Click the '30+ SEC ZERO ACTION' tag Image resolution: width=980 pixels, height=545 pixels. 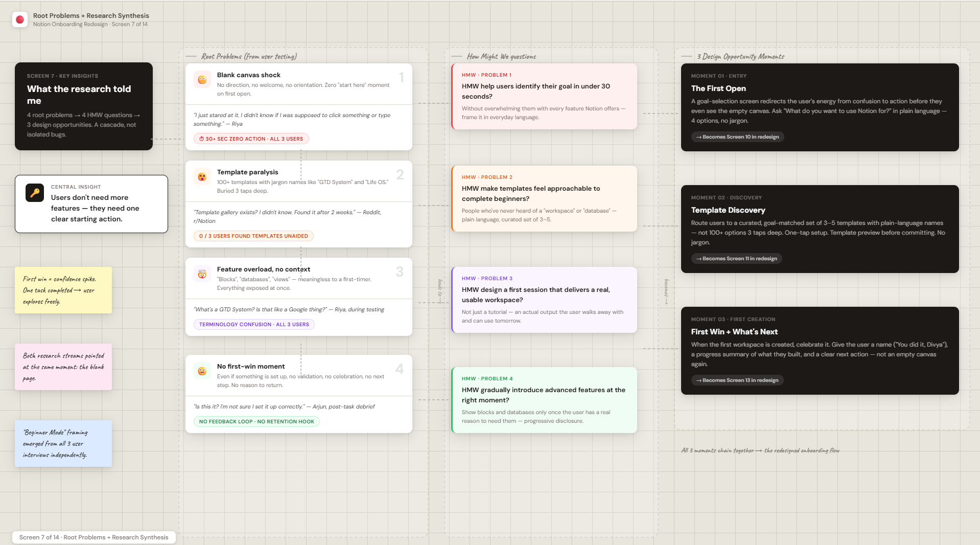(251, 139)
